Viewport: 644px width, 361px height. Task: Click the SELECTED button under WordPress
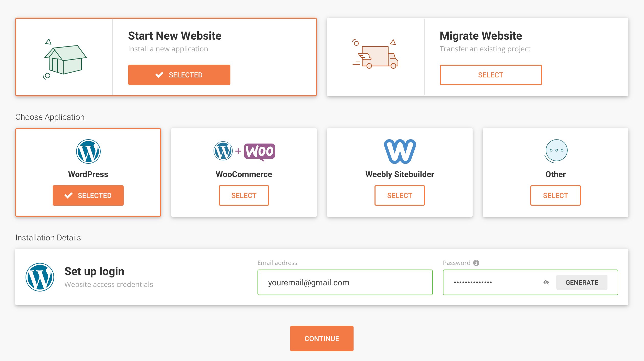tap(88, 195)
